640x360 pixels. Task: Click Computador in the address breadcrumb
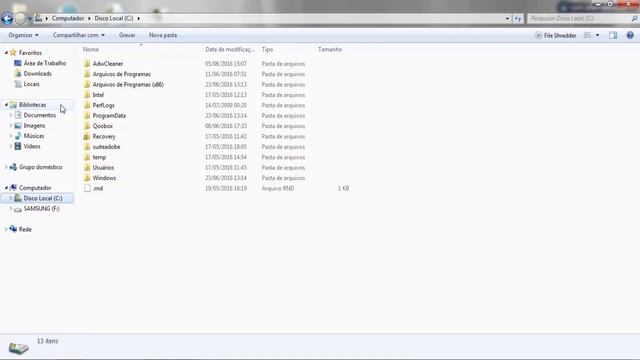tap(68, 18)
